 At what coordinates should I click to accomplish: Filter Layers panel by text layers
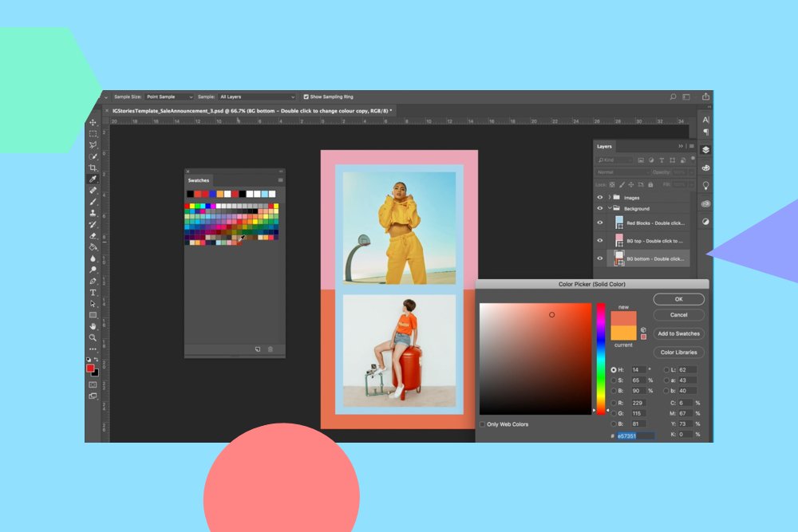point(662,160)
